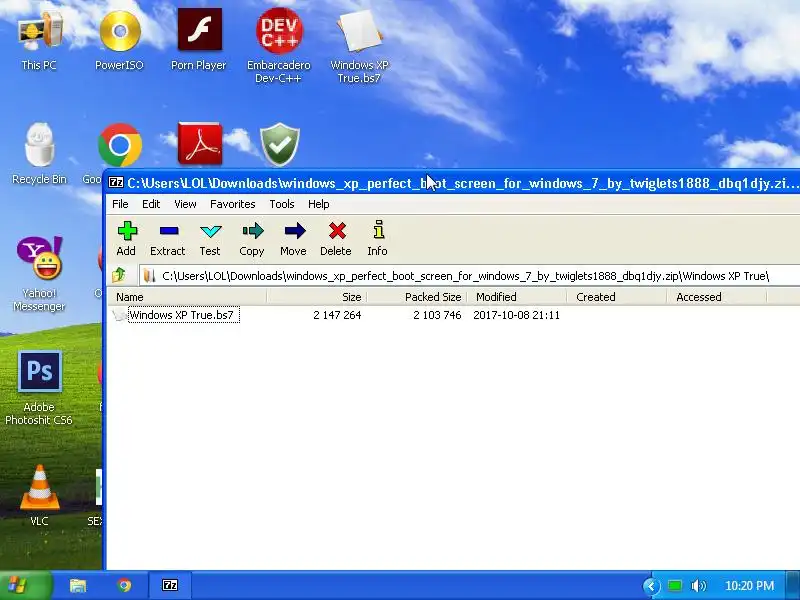Select the PowerISO desktop icon
Image resolution: width=800 pixels, height=600 pixels.
pos(119,41)
